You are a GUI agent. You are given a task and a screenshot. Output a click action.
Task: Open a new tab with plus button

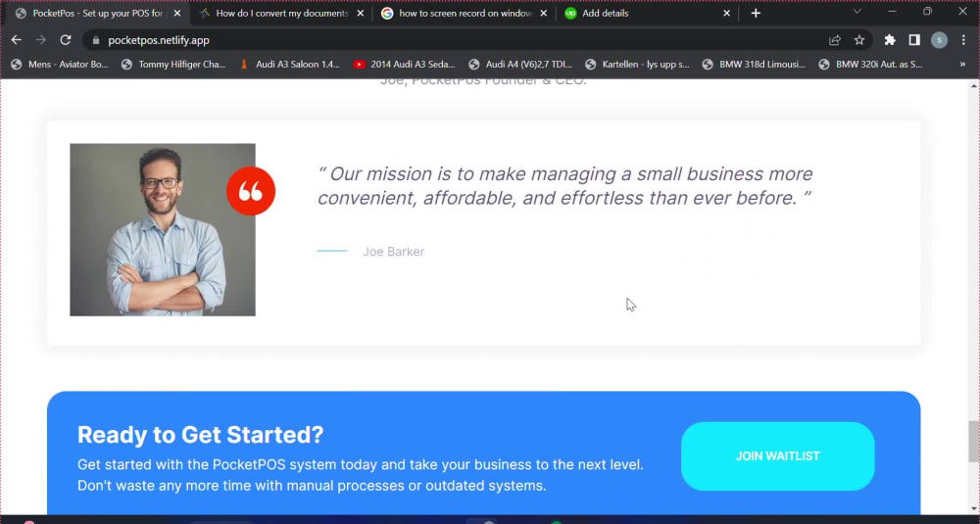[756, 13]
